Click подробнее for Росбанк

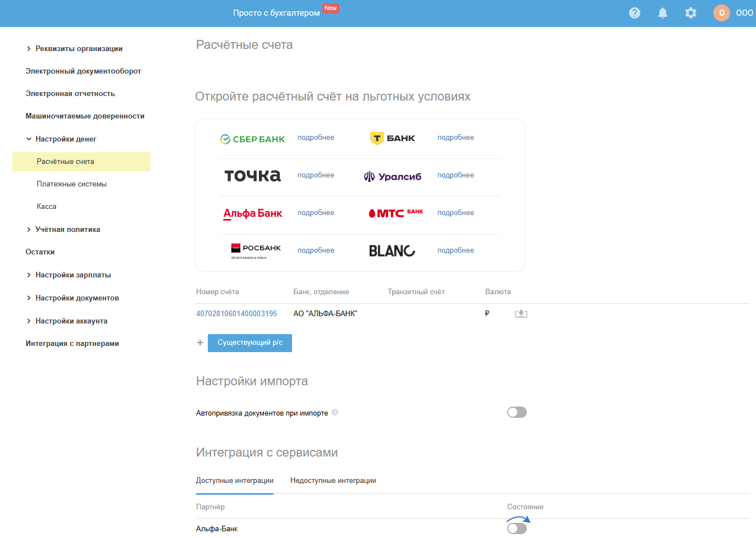coord(316,250)
